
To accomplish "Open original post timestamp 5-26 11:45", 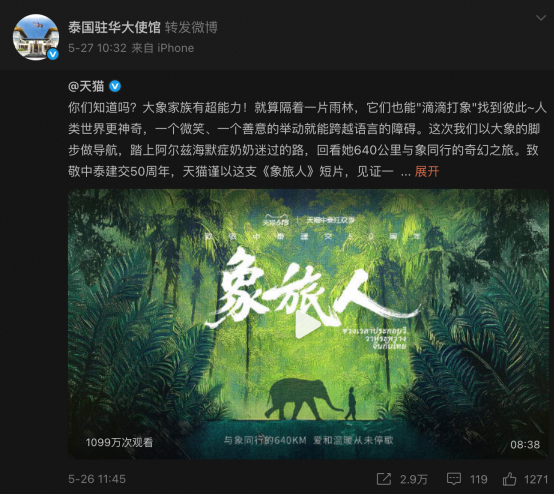I will click(x=97, y=479).
